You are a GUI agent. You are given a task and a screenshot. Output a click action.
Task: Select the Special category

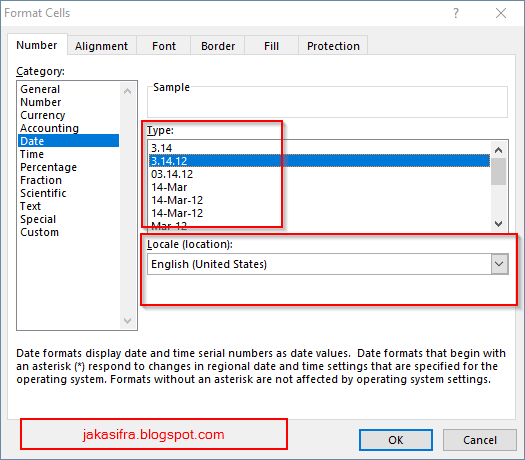[69, 219]
